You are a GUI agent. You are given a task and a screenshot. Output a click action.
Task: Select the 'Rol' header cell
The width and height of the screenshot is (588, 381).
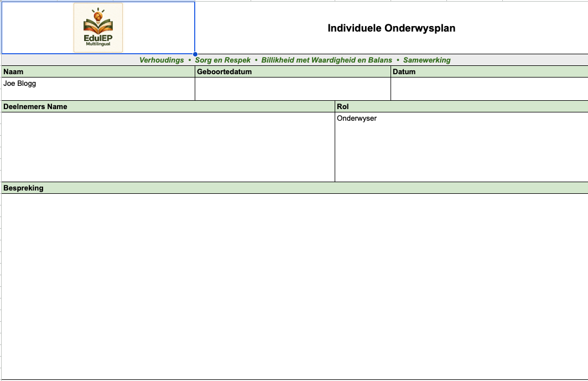coord(462,107)
